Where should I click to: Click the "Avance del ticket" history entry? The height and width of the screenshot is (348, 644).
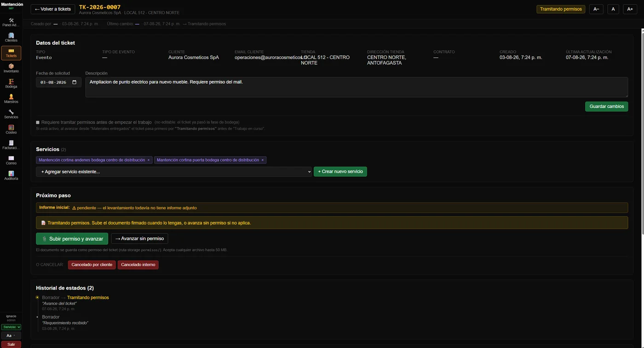(59, 303)
